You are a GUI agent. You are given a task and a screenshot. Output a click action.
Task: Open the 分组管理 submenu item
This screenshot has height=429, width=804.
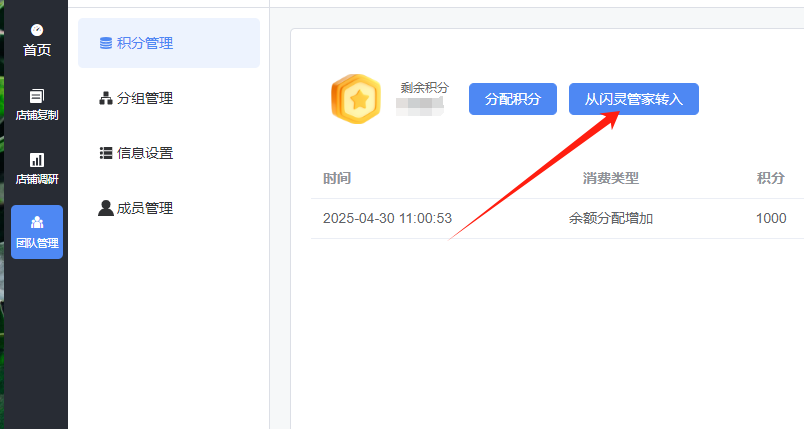169,98
